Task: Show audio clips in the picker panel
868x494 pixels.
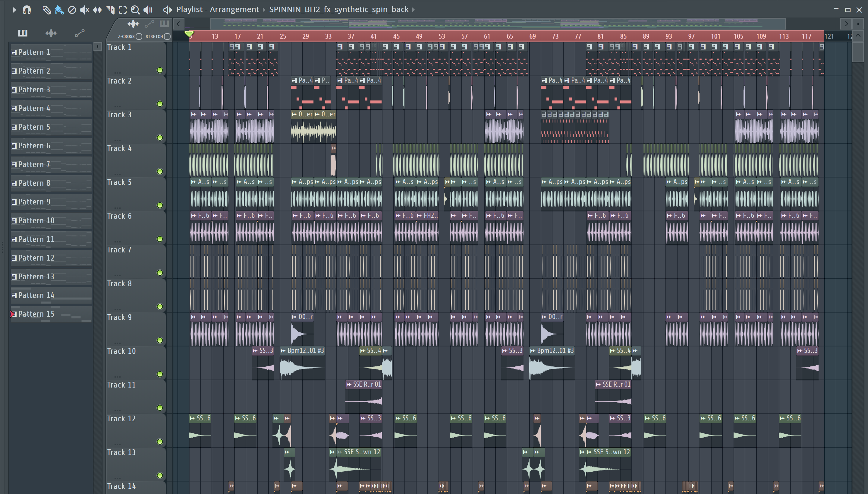Action: [x=51, y=33]
